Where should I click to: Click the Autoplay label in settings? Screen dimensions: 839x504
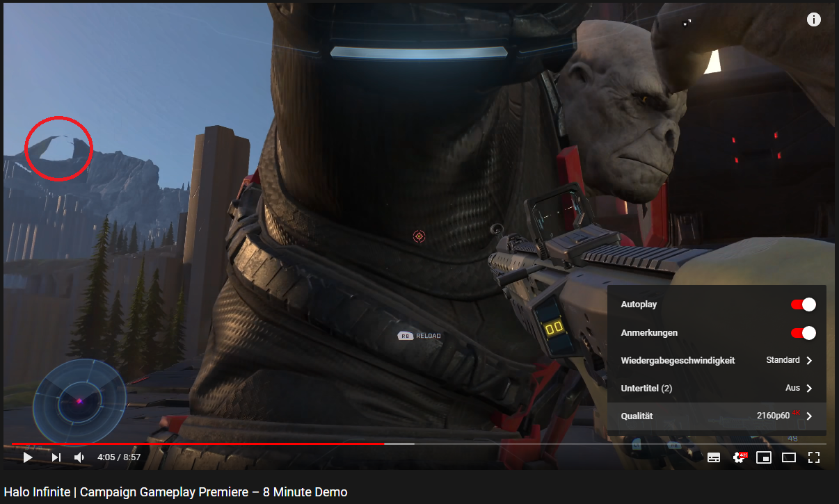pyautogui.click(x=639, y=304)
